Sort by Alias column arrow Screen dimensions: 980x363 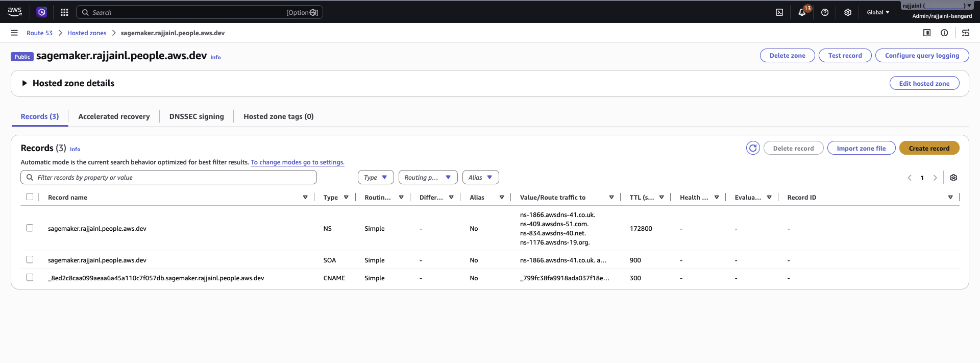(x=502, y=197)
